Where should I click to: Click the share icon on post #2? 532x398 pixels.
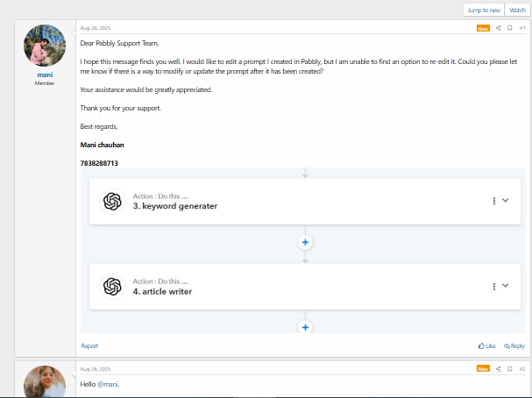point(498,369)
